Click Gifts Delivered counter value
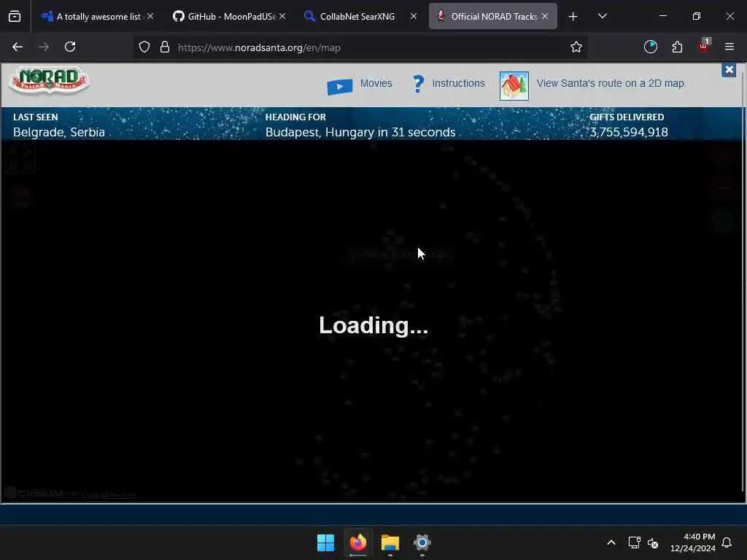 629,133
